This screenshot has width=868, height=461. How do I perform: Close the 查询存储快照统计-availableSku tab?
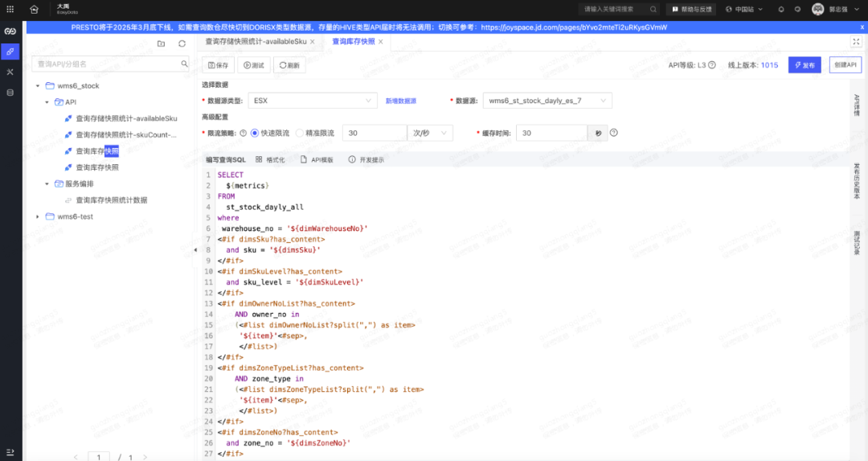click(312, 42)
